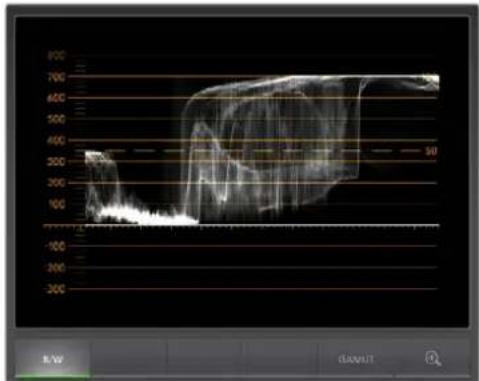Click the 400 level scale label

tap(56, 141)
